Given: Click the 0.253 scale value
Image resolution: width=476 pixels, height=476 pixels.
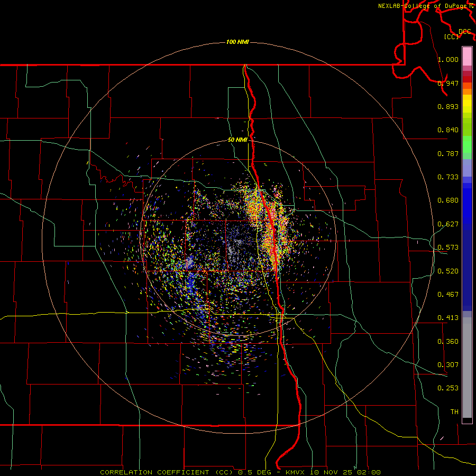Looking at the screenshot, I should point(448,388).
